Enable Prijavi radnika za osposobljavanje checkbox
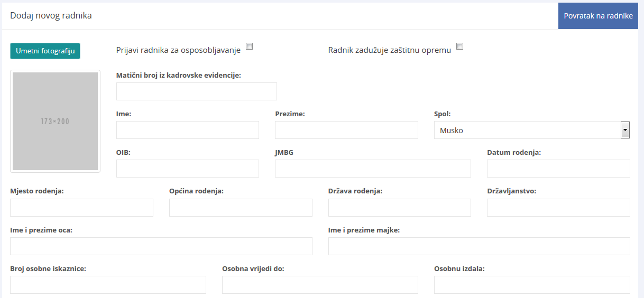This screenshot has height=298, width=644. [x=250, y=46]
